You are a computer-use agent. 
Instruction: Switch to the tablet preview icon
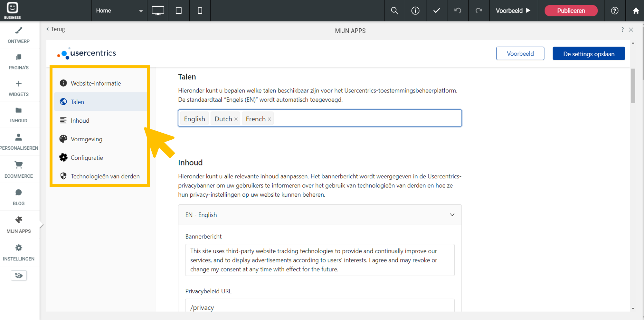coord(179,11)
